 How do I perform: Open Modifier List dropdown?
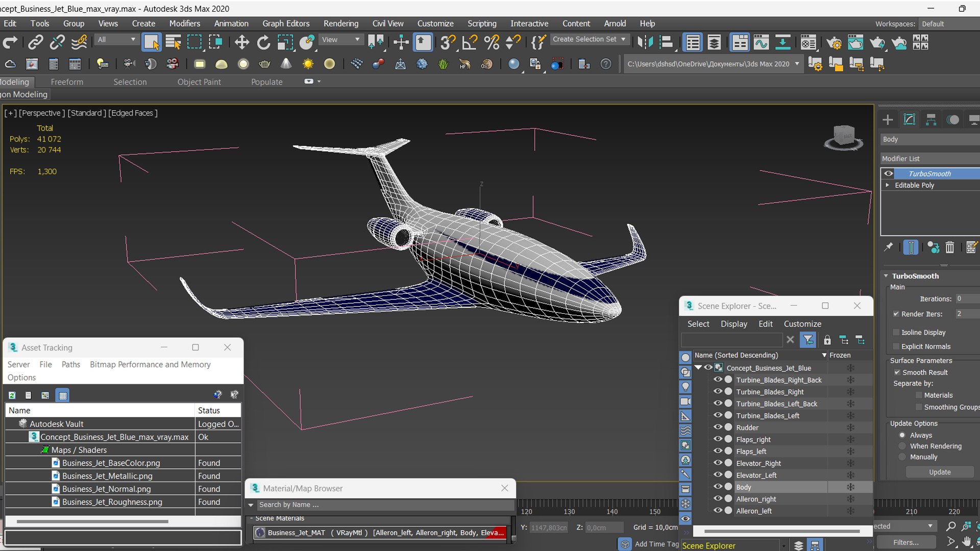coord(930,159)
